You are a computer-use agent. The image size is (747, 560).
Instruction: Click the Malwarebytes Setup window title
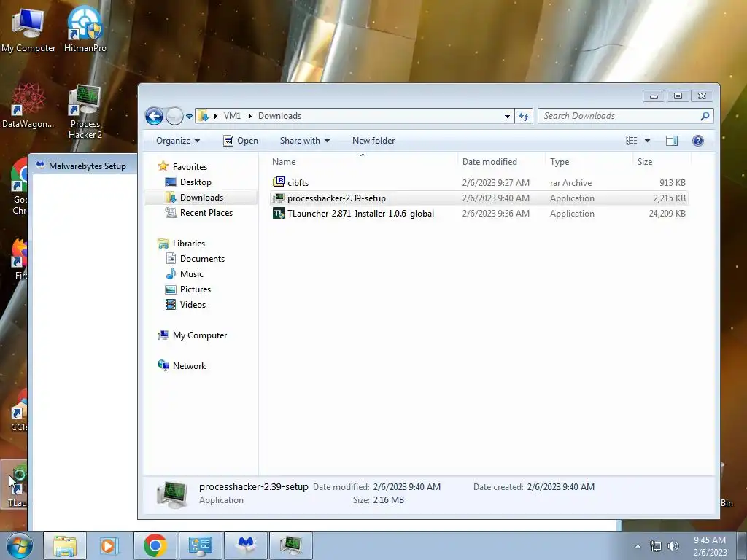pos(88,166)
